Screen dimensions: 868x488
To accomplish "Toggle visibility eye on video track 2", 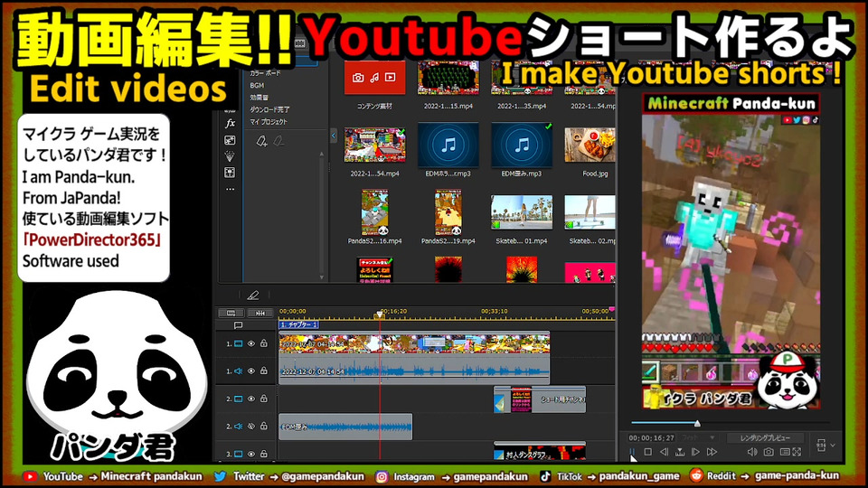I will point(251,399).
